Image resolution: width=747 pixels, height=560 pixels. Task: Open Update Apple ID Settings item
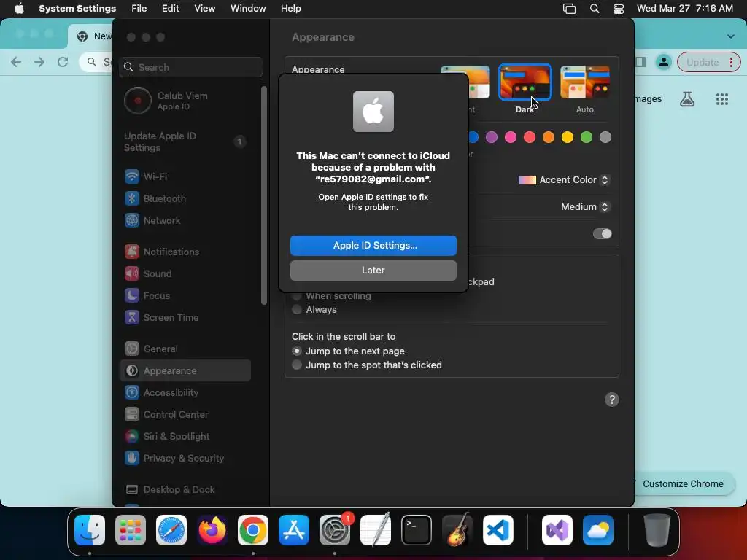point(186,141)
